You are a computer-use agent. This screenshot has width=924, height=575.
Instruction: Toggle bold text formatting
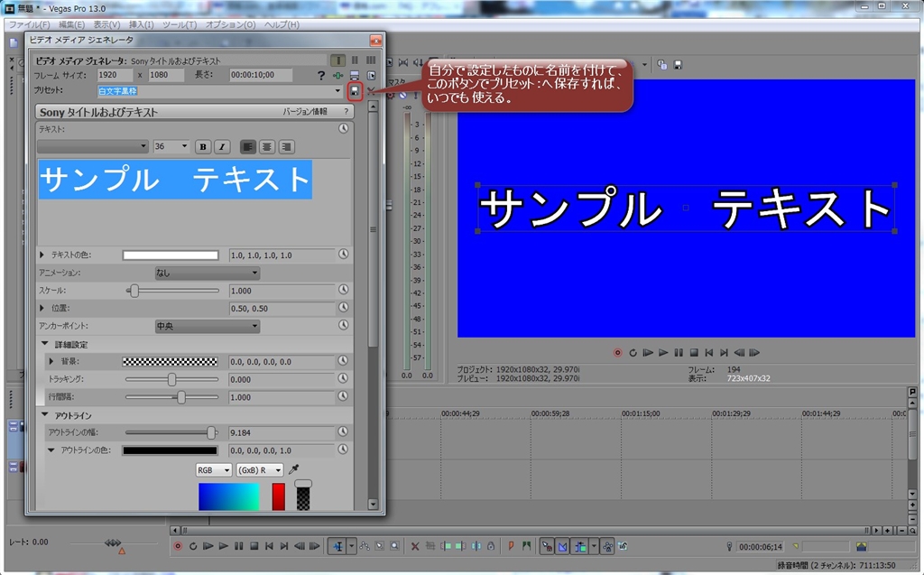[203, 147]
